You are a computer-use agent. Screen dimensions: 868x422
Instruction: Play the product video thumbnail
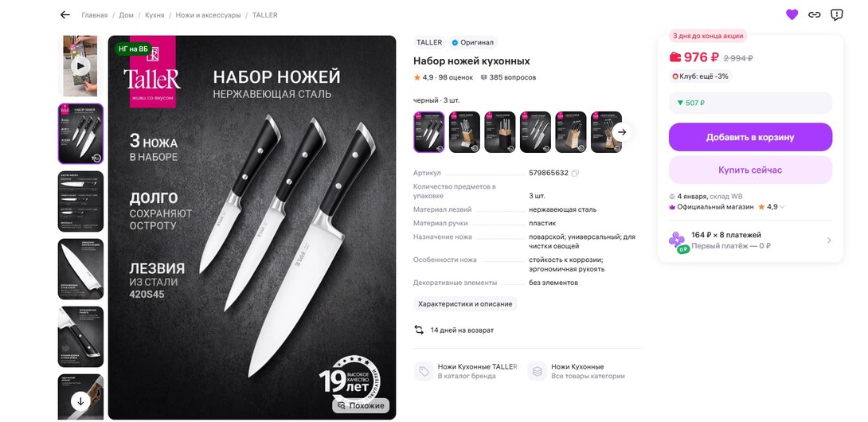pos(80,66)
